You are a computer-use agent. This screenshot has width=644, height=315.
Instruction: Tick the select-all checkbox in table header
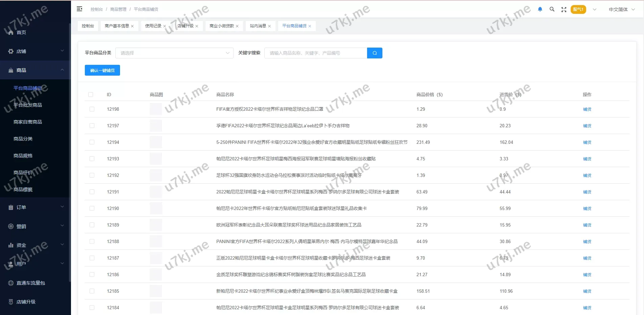(91, 95)
